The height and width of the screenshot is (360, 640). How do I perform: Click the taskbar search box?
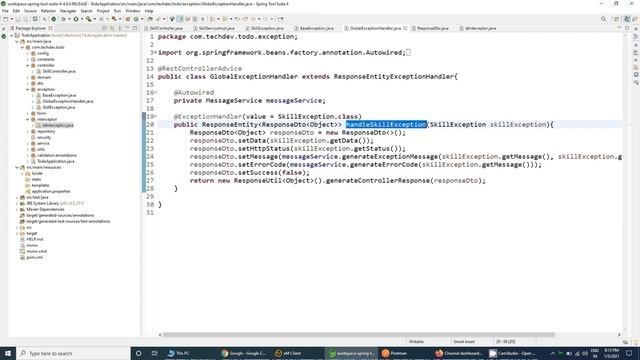point(73,353)
